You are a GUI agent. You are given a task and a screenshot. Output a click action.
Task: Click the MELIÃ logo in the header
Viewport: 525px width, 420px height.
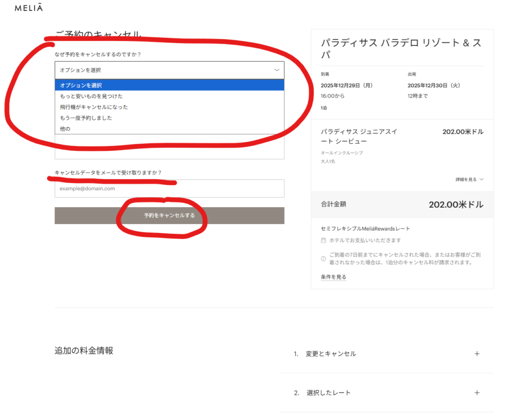coord(29,8)
